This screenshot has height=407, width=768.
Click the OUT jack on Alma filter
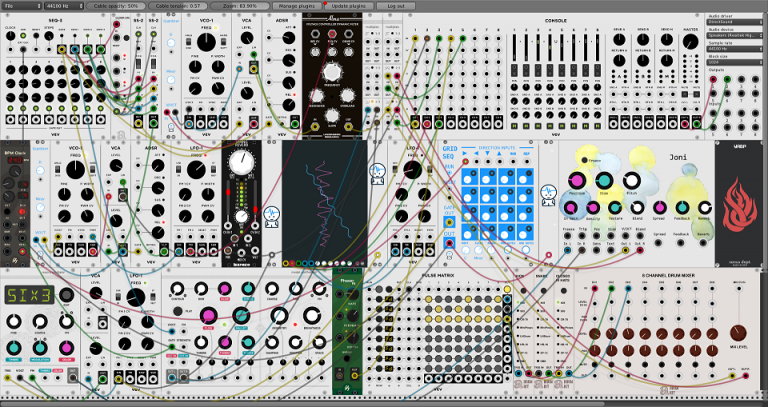pos(348,127)
